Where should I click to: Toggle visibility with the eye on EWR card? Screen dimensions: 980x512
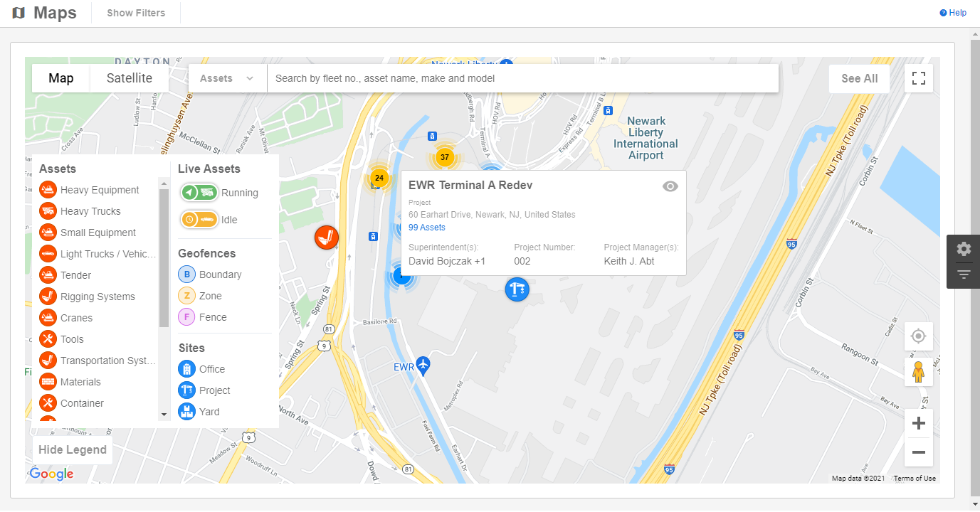[670, 186]
